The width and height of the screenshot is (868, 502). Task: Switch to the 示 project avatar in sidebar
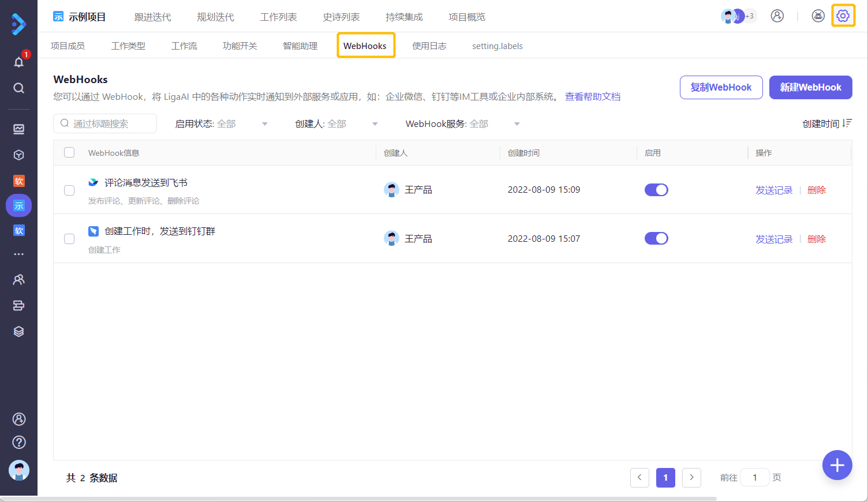[x=18, y=205]
